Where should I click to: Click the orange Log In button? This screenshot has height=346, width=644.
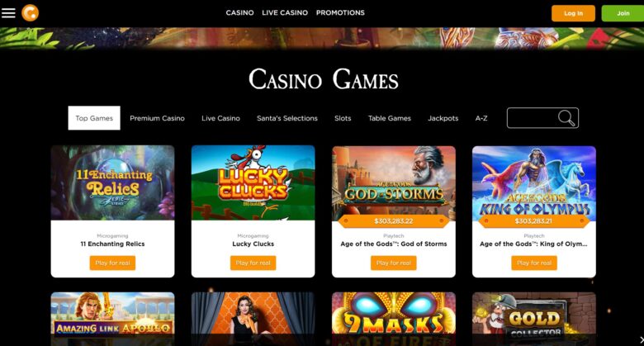tap(573, 13)
